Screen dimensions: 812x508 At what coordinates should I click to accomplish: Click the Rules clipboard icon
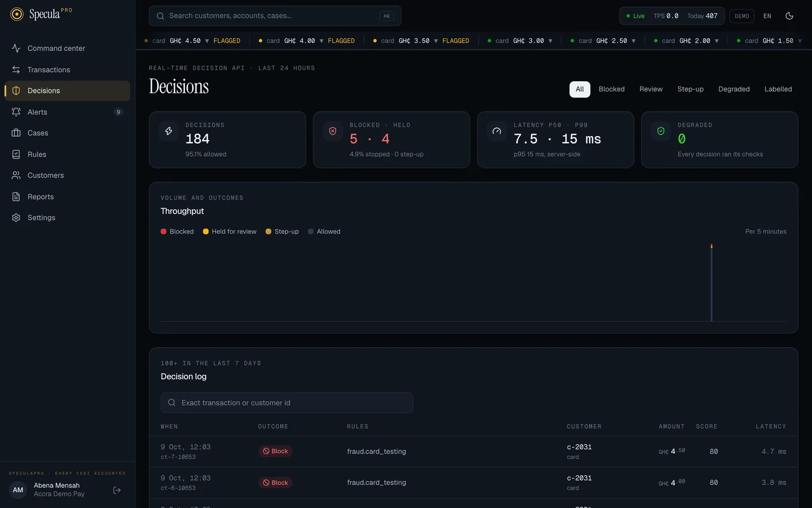(x=16, y=154)
